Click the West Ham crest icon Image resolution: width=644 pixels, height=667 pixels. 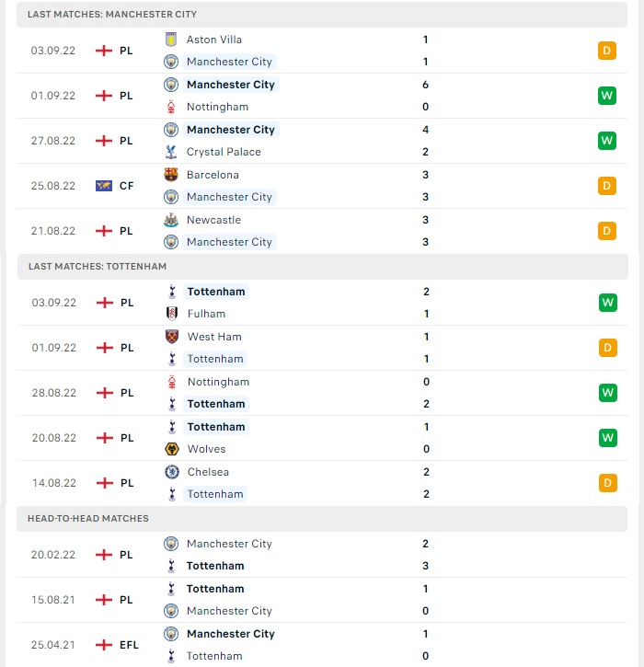click(x=172, y=337)
